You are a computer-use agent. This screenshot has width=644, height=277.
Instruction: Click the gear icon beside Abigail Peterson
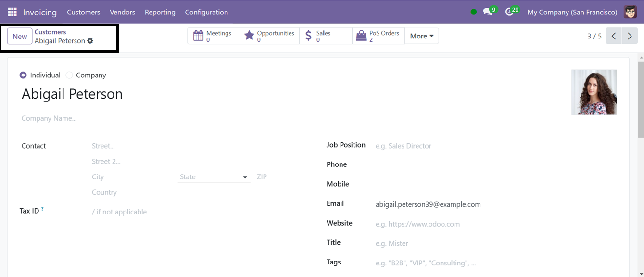pyautogui.click(x=90, y=41)
